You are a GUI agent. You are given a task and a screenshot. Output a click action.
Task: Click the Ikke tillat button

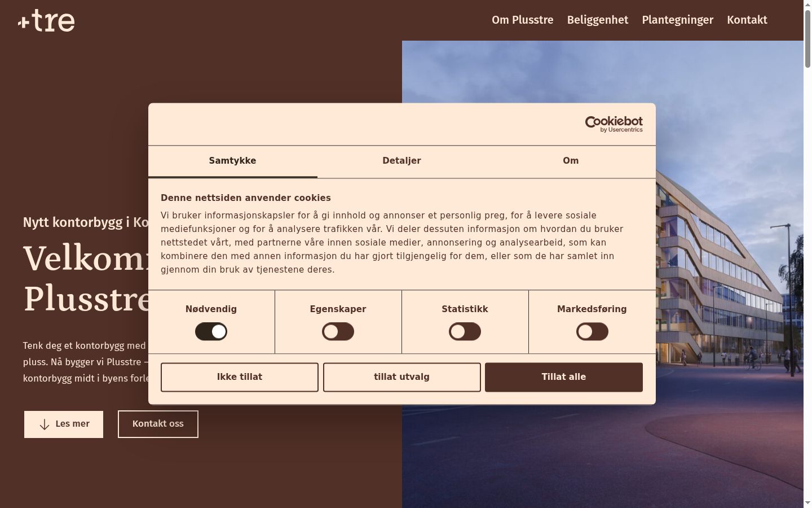240,377
